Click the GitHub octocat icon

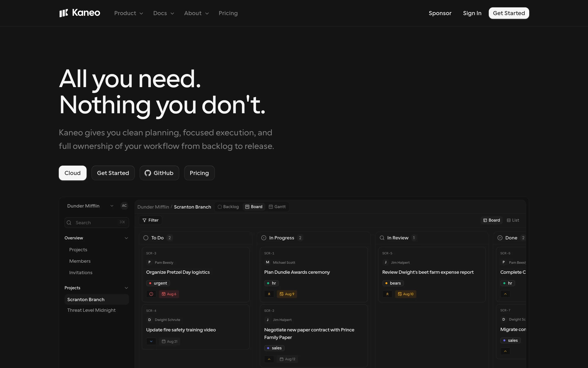click(148, 173)
